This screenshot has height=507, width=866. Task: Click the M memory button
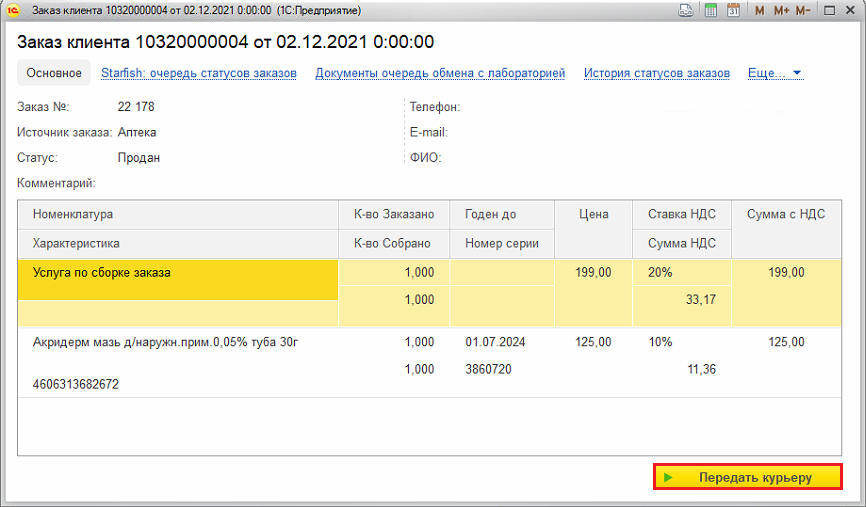click(759, 10)
